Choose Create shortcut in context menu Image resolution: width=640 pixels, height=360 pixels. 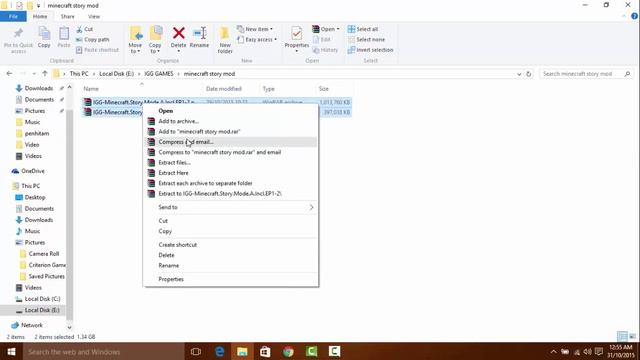coord(231,245)
